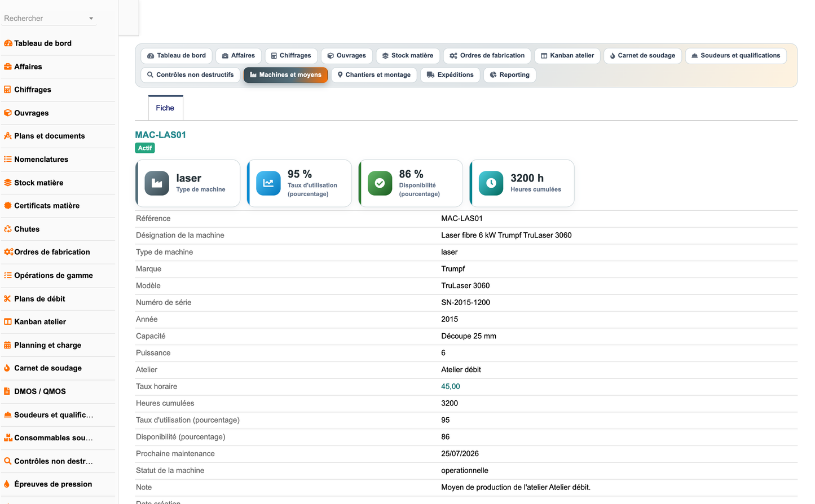The width and height of the screenshot is (815, 504).
Task: Open Carnet de soudage in top navigation
Action: tap(643, 56)
